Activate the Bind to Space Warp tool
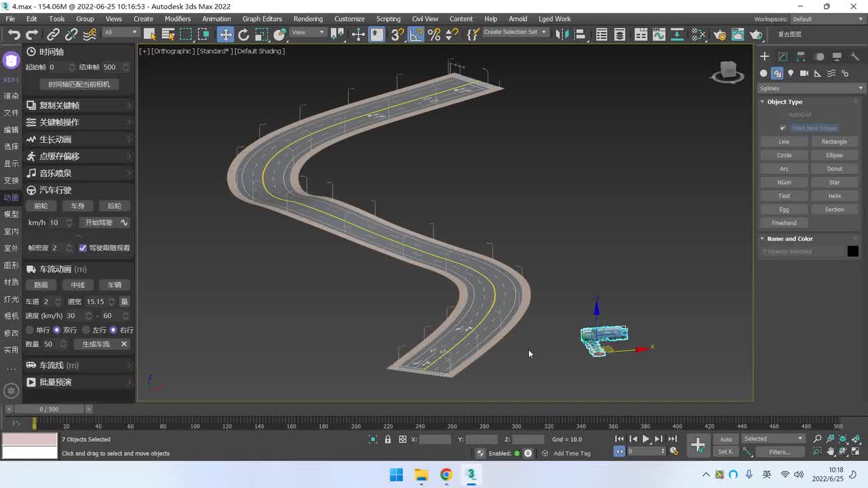The image size is (868, 488). pyautogui.click(x=89, y=35)
